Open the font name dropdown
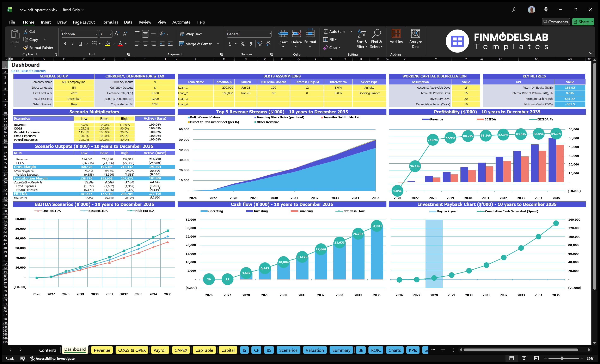The width and height of the screenshot is (600, 364). [x=96, y=34]
